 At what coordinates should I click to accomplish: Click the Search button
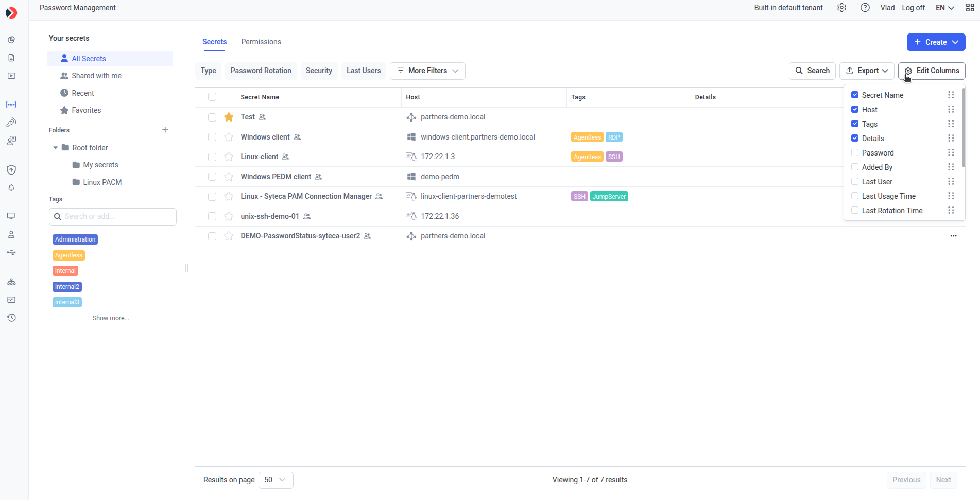click(812, 71)
